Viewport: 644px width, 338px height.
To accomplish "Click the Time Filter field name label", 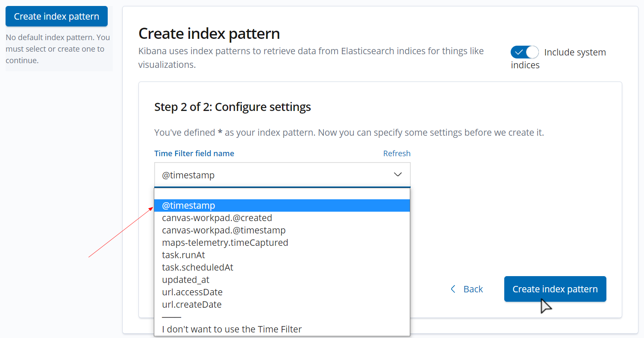I will [x=194, y=154].
